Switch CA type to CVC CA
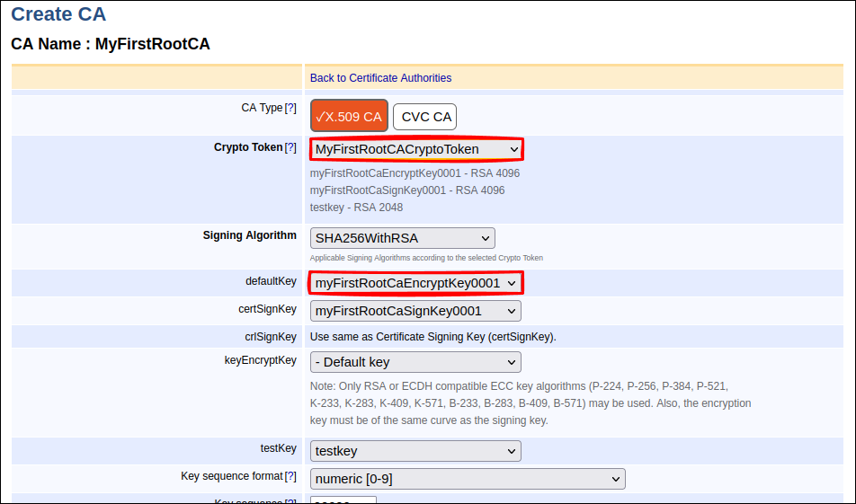This screenshot has width=856, height=504. (x=424, y=117)
